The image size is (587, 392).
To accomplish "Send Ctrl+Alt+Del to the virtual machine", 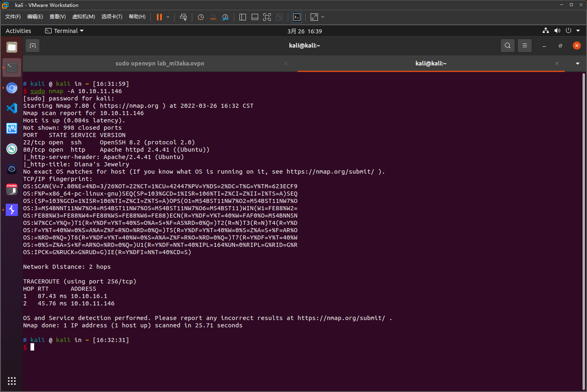I will pyautogui.click(x=183, y=17).
